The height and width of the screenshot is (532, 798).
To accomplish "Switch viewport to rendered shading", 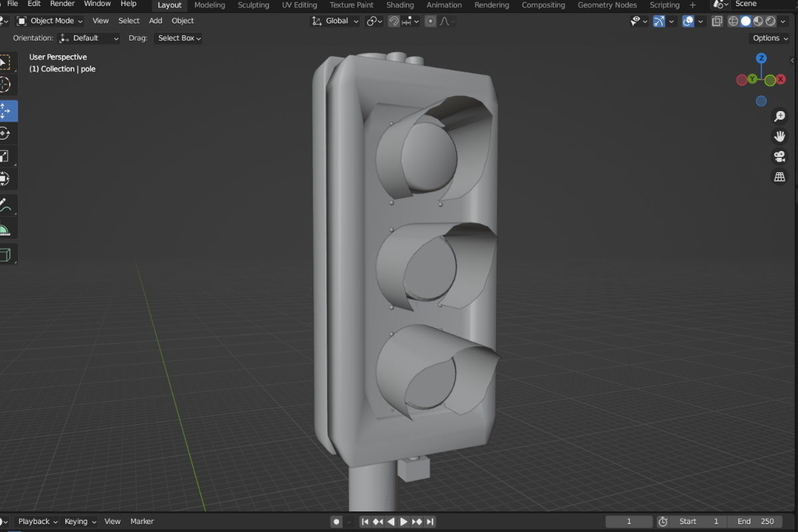I will 770,21.
